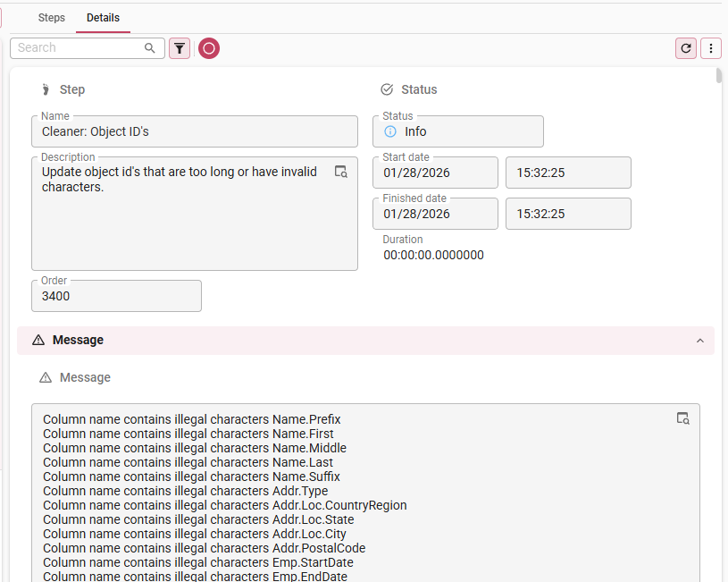Open the three-dot overflow menu
This screenshot has height=582, width=728.
coord(710,48)
